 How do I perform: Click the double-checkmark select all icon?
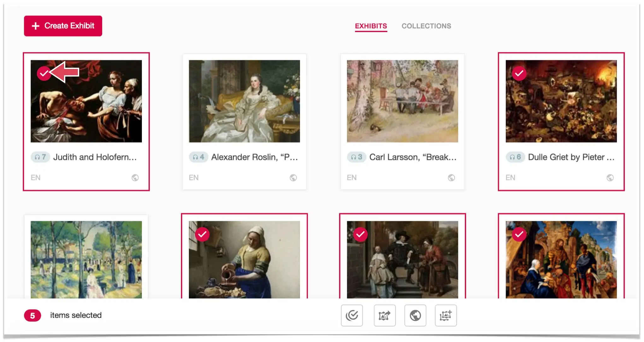352,315
